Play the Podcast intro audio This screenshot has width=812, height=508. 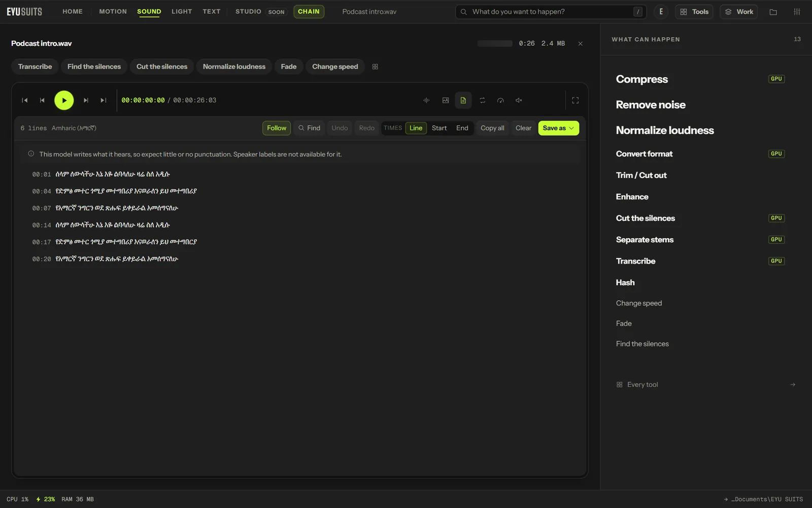[x=64, y=101]
